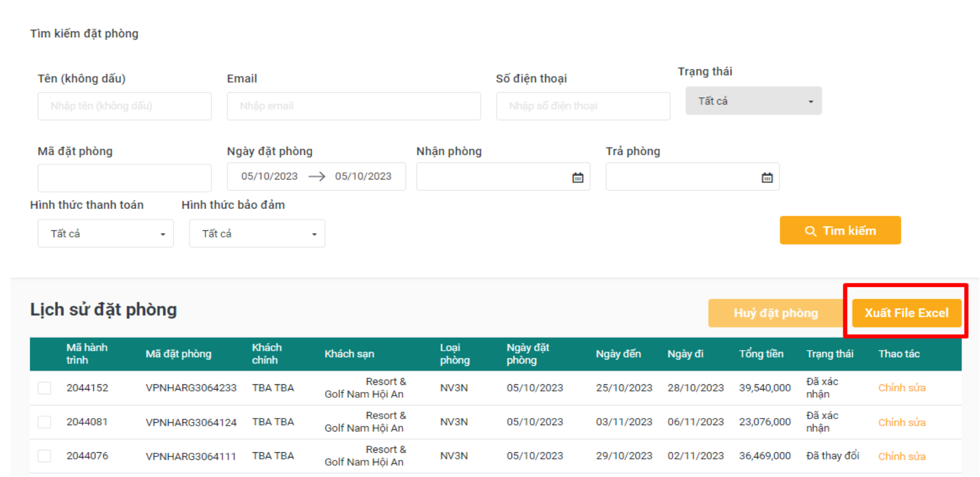Open the Nhận phòng calendar icon
This screenshot has height=477, width=980.
click(577, 178)
